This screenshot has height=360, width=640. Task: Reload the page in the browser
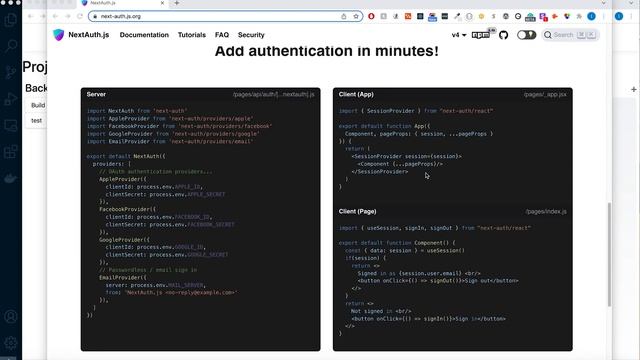pyautogui.click(x=80, y=16)
